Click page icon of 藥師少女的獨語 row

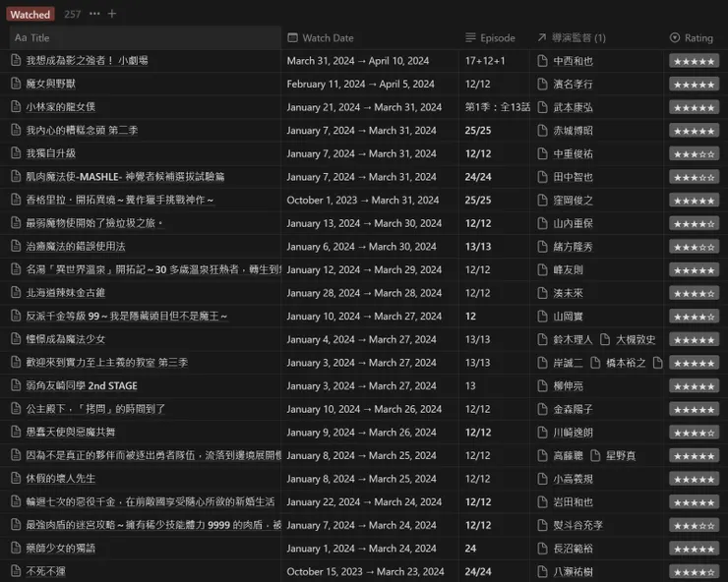pyautogui.click(x=17, y=548)
